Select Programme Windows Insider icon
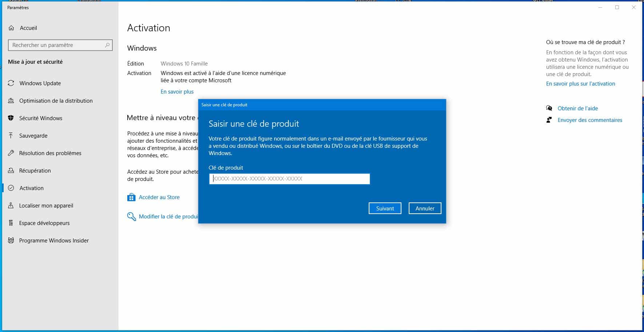The width and height of the screenshot is (644, 332). click(11, 240)
